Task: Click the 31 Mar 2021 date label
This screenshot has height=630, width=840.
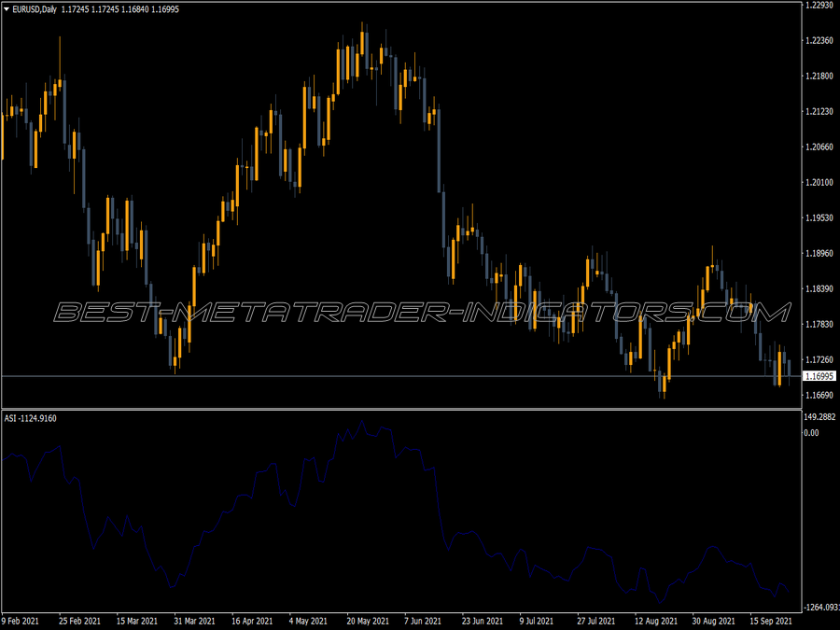Action: click(194, 622)
